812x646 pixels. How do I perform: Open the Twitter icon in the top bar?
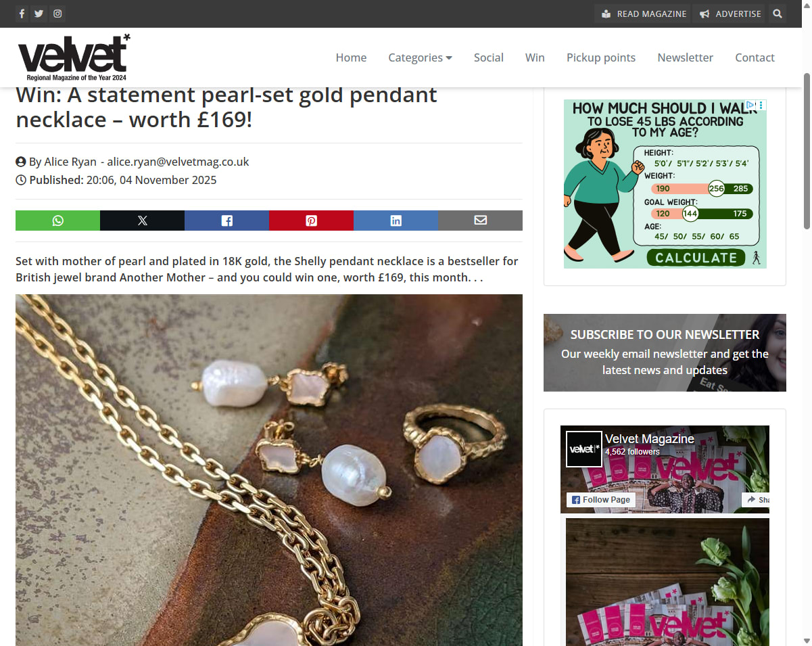(x=39, y=14)
